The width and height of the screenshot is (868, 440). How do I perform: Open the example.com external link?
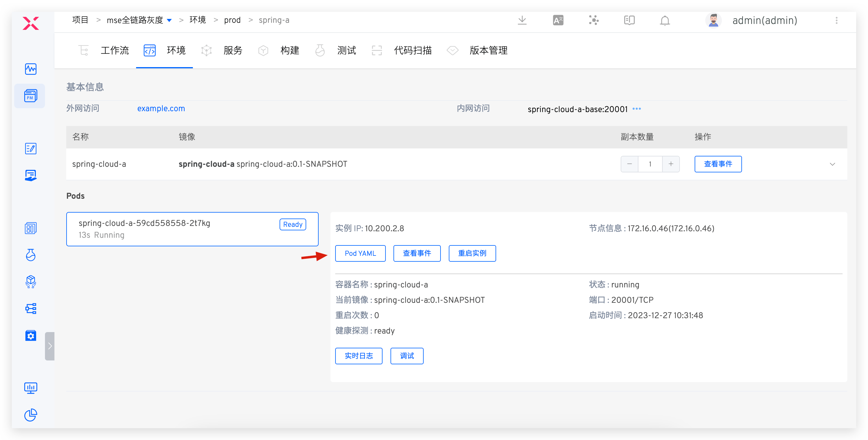161,109
